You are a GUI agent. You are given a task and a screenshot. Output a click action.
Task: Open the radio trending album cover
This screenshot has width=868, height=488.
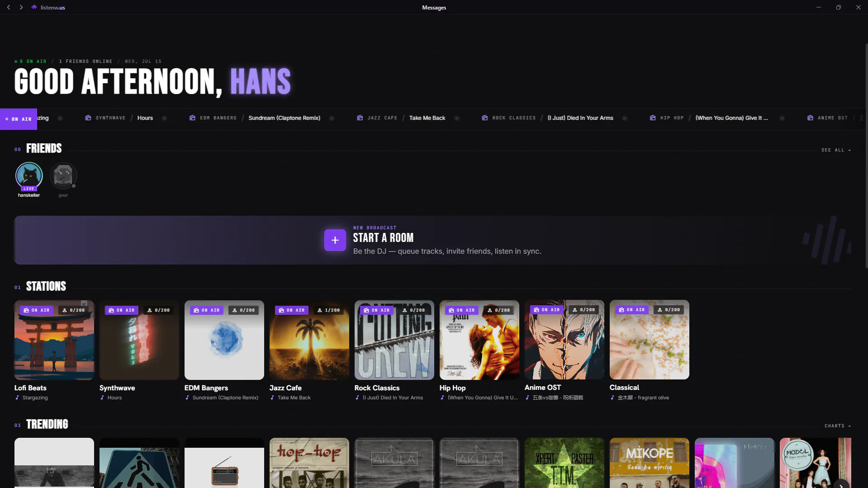[x=224, y=463]
